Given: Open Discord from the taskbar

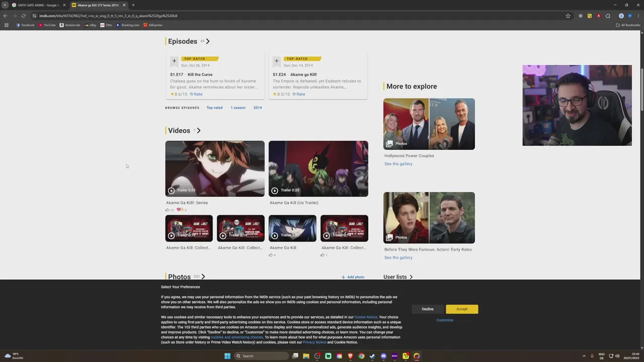Looking at the screenshot, I should (x=383, y=356).
